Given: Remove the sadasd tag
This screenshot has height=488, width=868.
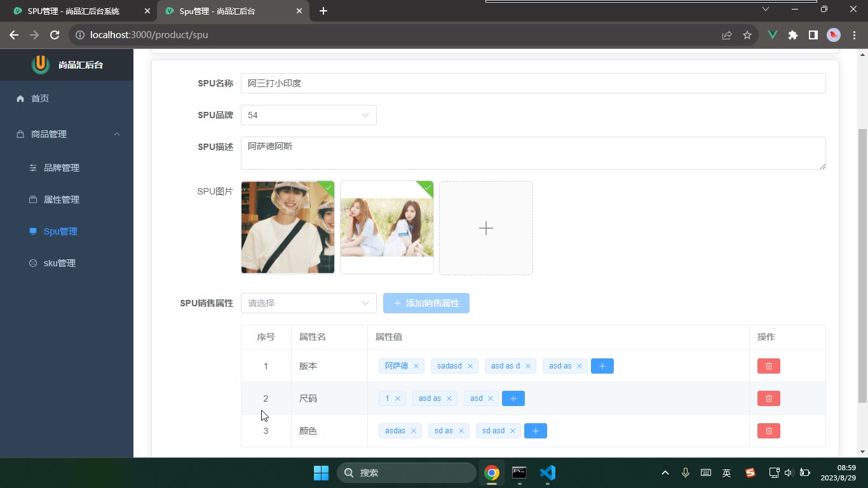Looking at the screenshot, I should [470, 366].
